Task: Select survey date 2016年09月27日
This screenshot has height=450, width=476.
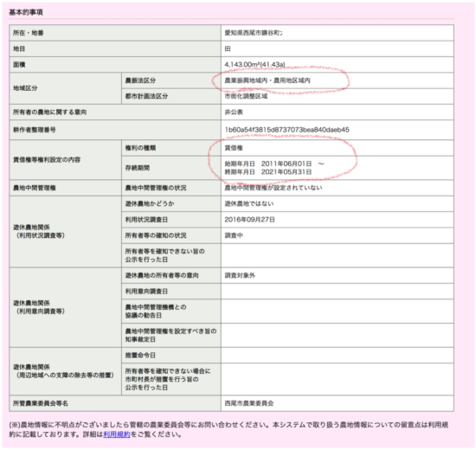Action: point(250,220)
